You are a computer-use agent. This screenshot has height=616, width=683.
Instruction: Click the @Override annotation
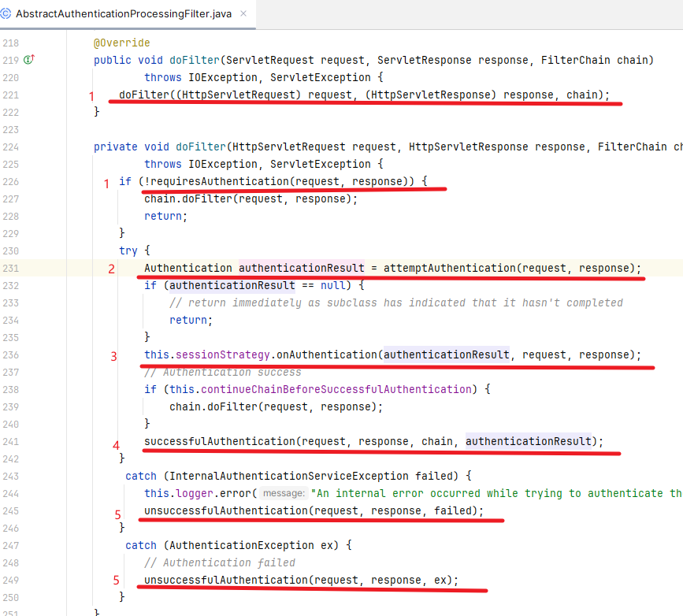click(121, 43)
